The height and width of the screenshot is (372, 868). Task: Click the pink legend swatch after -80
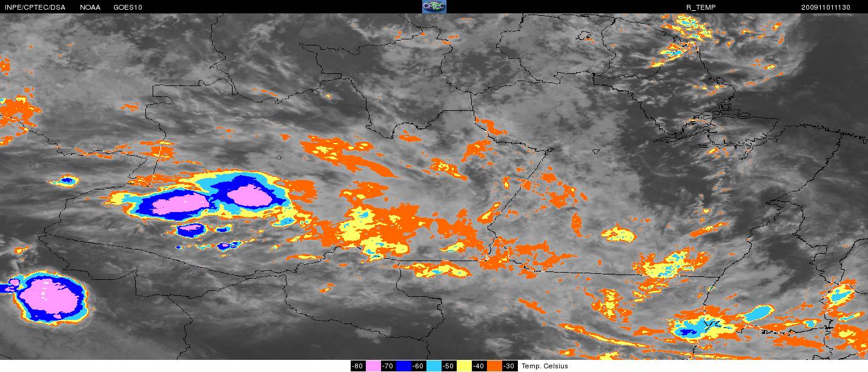click(373, 366)
